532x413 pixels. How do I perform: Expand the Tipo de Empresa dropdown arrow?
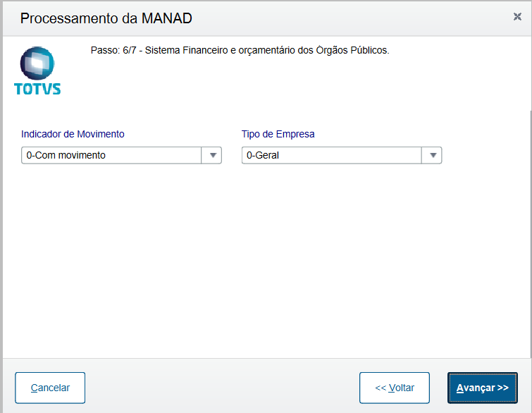click(432, 155)
